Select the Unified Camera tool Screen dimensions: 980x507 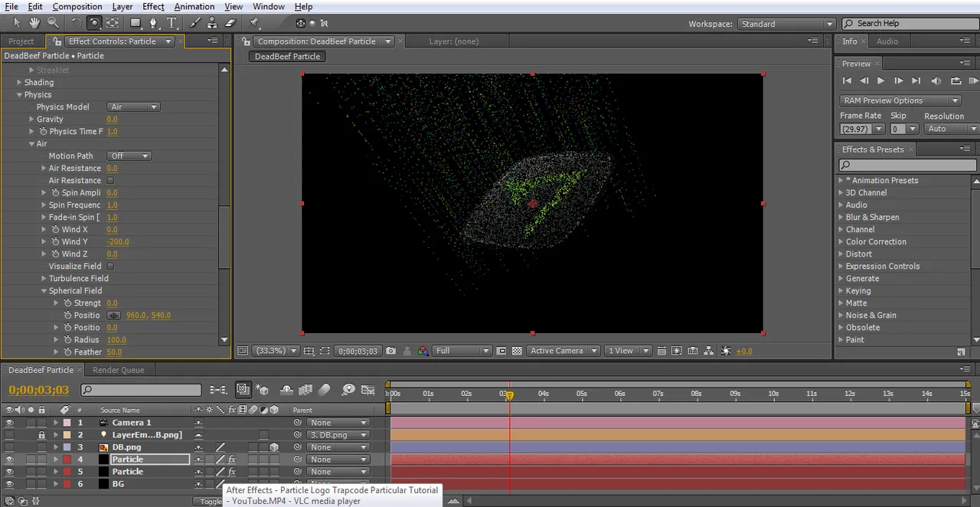coord(93,23)
